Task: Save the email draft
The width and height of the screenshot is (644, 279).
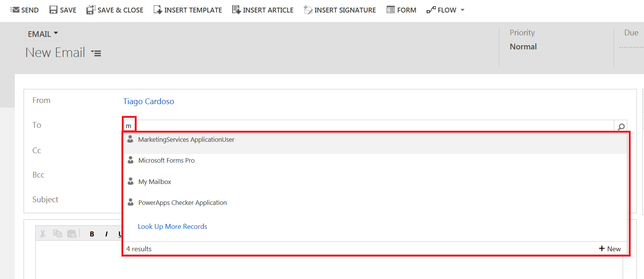Action: click(x=63, y=10)
